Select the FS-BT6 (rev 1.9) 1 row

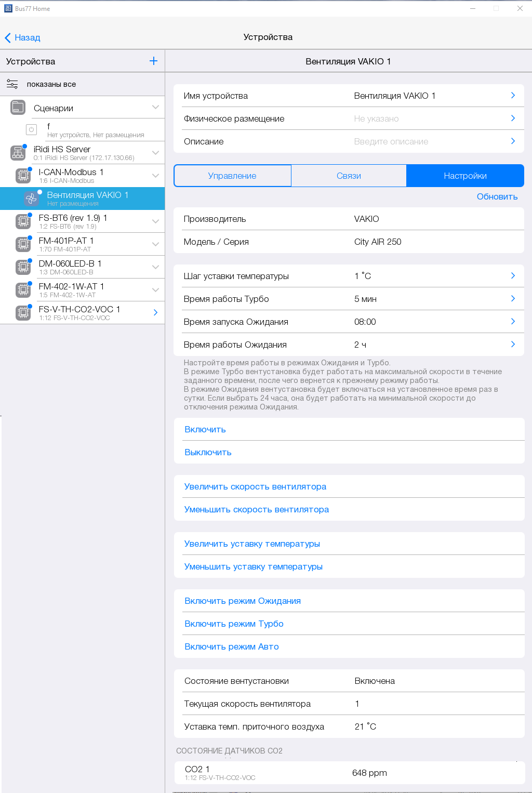pyautogui.click(x=82, y=221)
